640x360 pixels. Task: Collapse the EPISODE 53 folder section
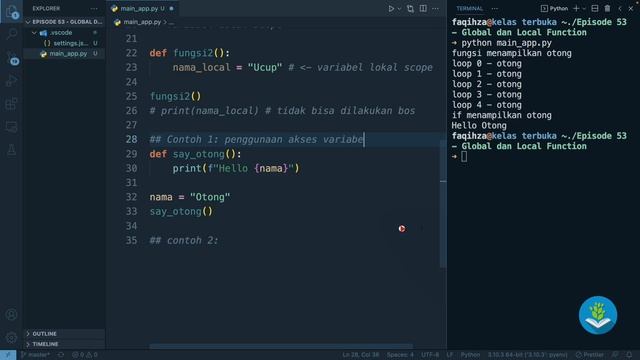click(64, 22)
